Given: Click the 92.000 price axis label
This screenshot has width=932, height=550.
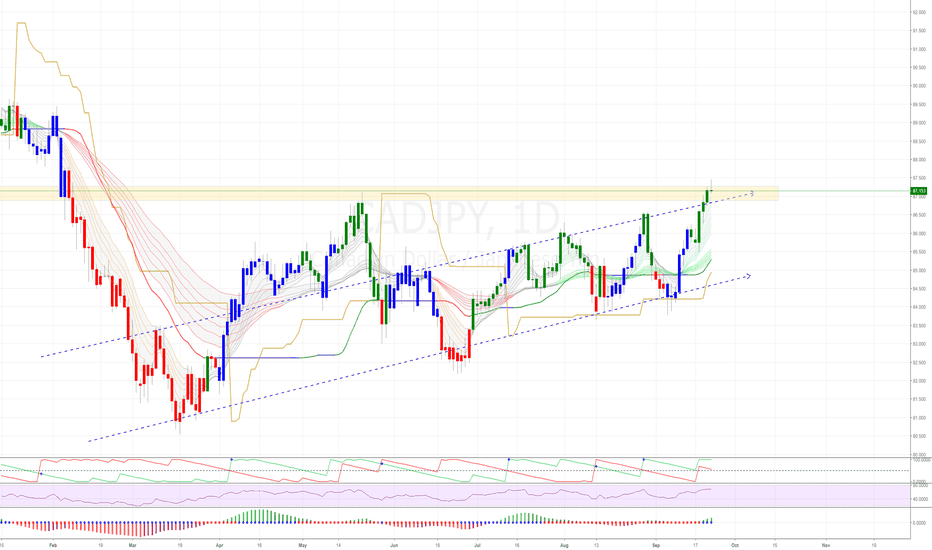Looking at the screenshot, I should (x=919, y=12).
